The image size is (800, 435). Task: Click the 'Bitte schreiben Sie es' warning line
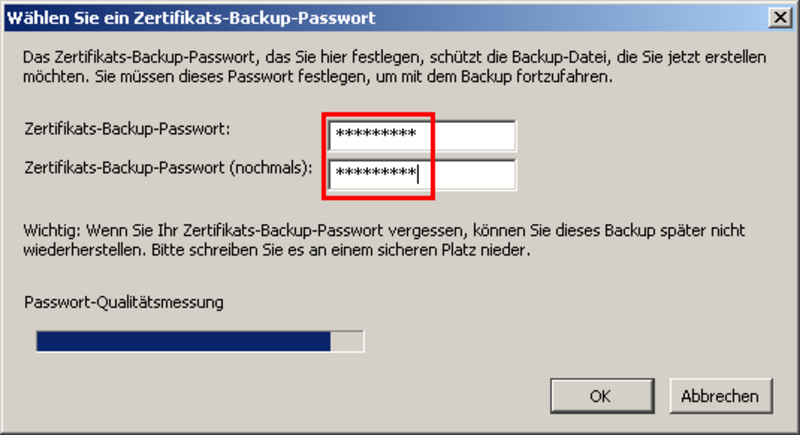275,250
